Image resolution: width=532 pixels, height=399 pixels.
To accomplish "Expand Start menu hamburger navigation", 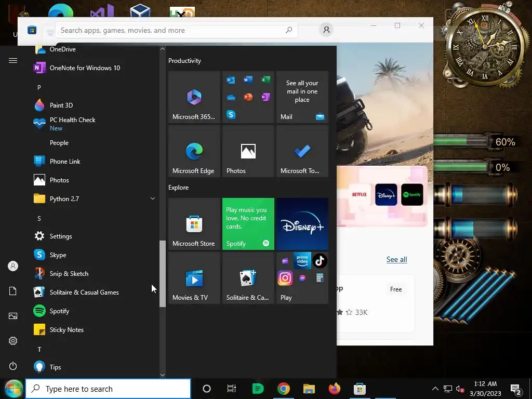I will (x=13, y=60).
